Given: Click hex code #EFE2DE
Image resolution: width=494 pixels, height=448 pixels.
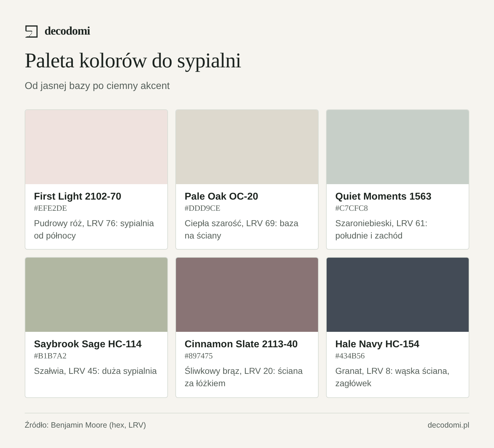Looking at the screenshot, I should 50,208.
